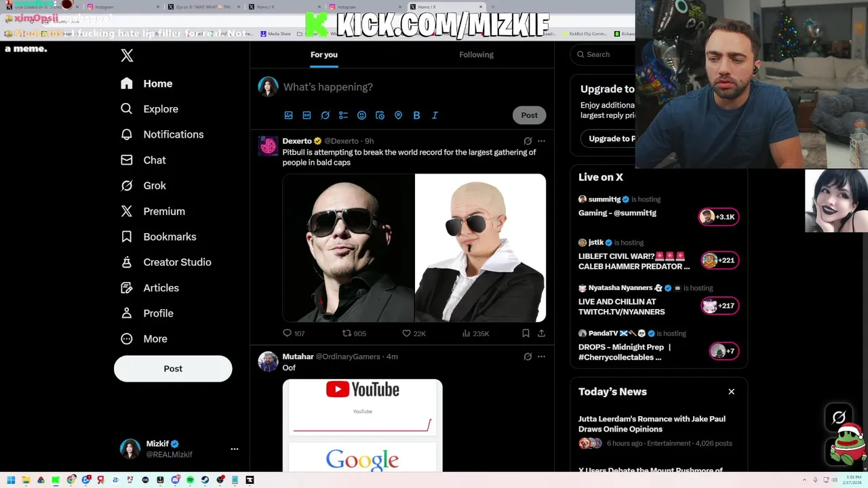
Task: Open Windows Start menu
Action: tap(11, 480)
